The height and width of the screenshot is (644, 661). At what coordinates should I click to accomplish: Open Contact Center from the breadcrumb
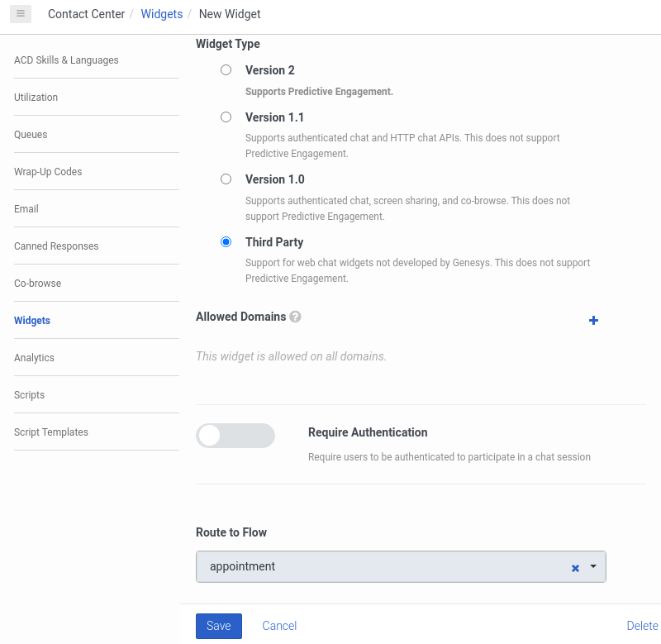coord(86,14)
